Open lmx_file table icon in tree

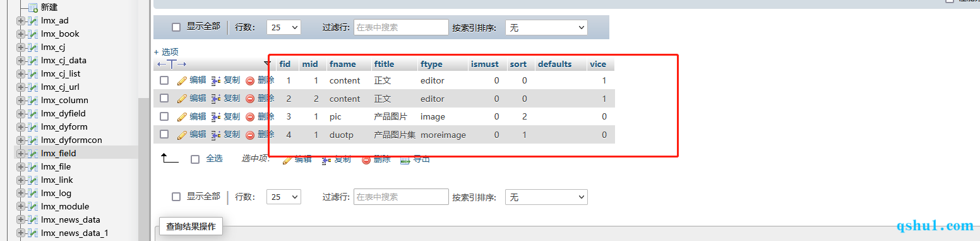pyautogui.click(x=33, y=167)
